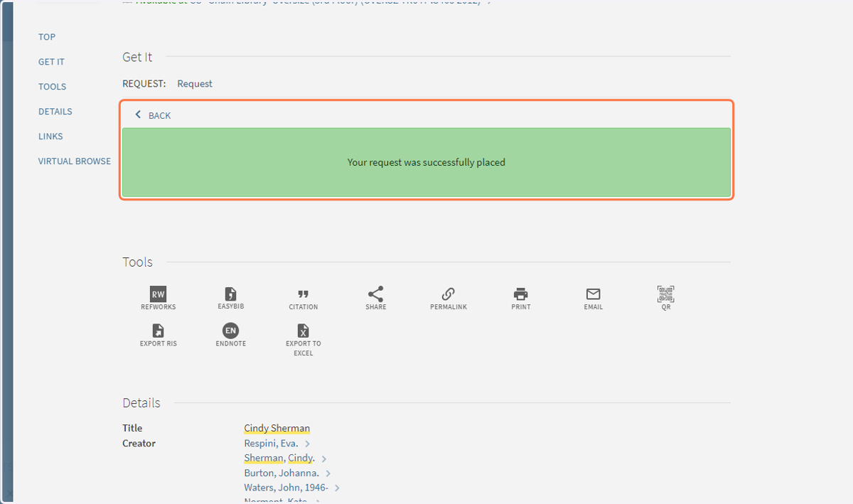Expand chevron next to Respini, Eva.
This screenshot has height=504, width=853.
[x=308, y=444]
